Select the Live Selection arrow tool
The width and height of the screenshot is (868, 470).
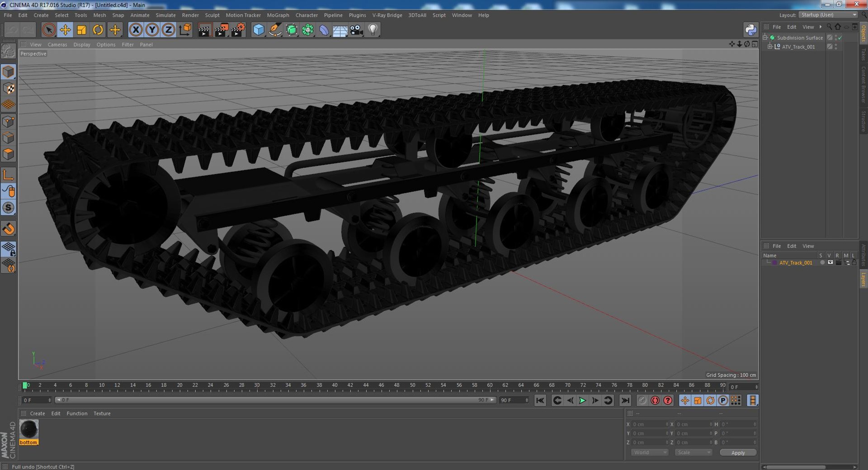48,30
